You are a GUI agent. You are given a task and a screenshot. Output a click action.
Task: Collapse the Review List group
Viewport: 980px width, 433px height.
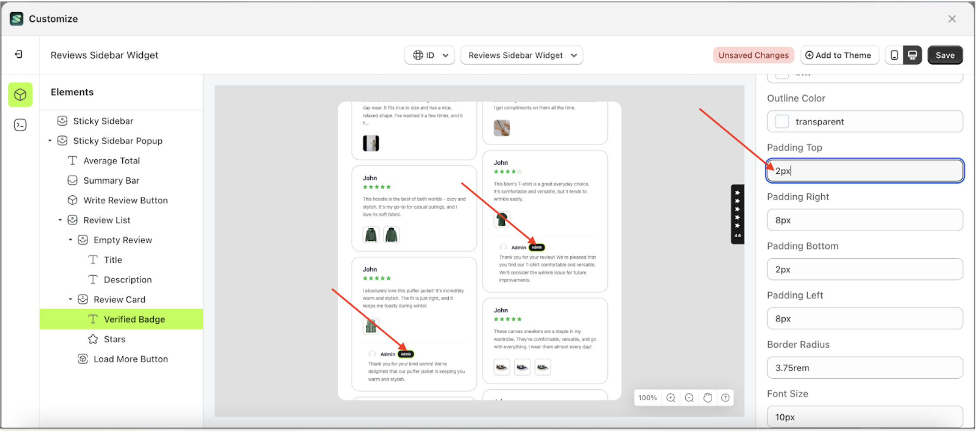pyautogui.click(x=60, y=220)
